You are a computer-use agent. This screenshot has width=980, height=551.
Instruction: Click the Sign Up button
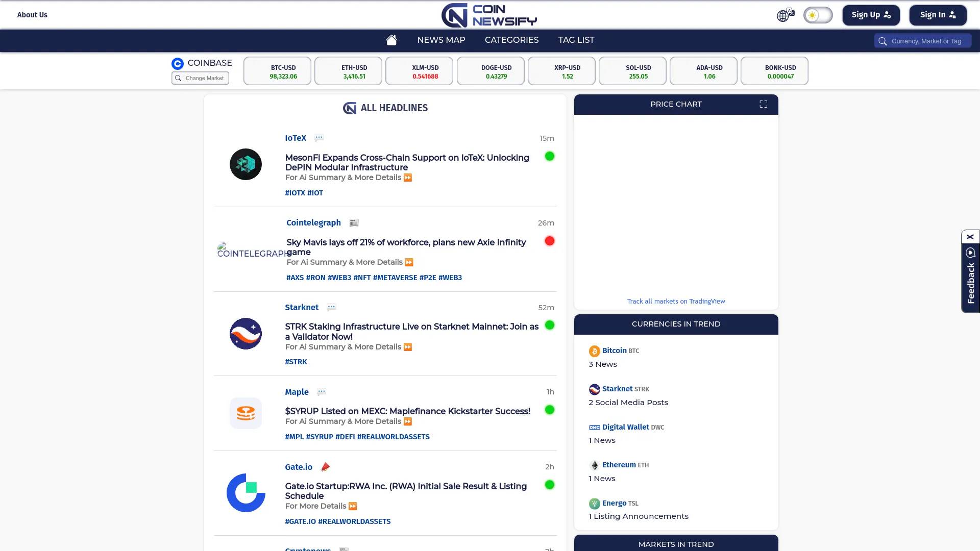pyautogui.click(x=871, y=15)
